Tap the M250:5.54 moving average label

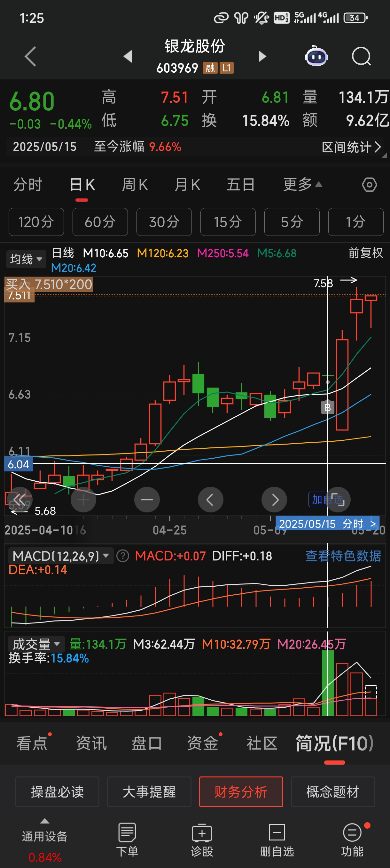coord(223,253)
